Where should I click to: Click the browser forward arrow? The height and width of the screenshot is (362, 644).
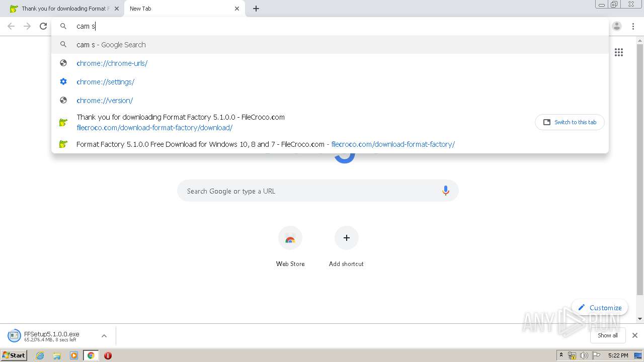coord(27,26)
